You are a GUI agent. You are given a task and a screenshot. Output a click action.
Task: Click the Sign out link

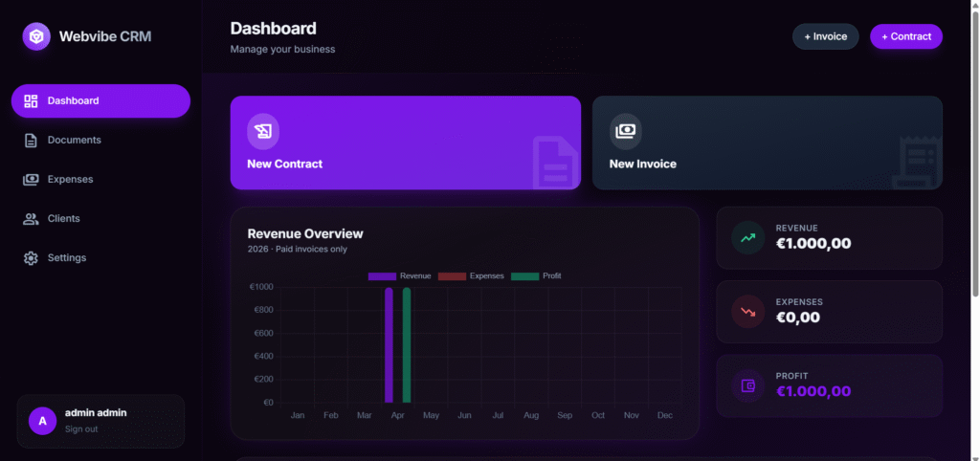81,429
